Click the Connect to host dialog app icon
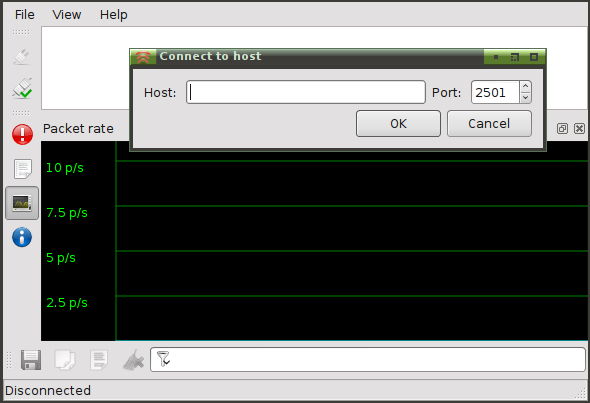This screenshot has height=403, width=590. pos(143,57)
